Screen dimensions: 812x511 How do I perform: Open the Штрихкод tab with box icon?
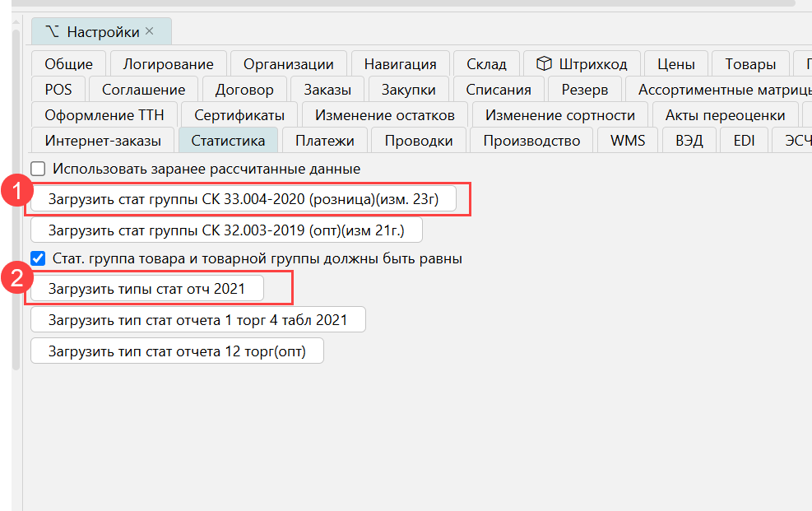click(x=582, y=64)
